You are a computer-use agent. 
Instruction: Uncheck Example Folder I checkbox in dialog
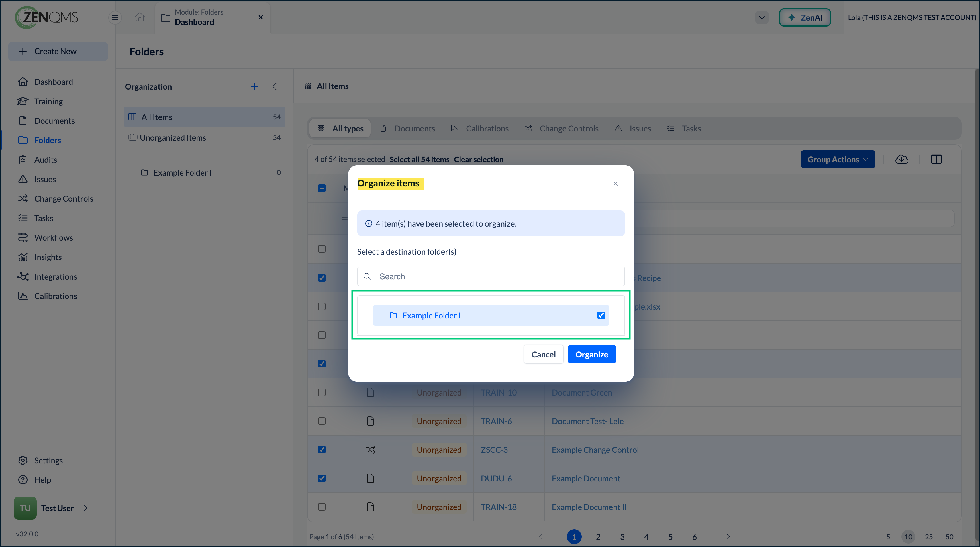click(601, 316)
